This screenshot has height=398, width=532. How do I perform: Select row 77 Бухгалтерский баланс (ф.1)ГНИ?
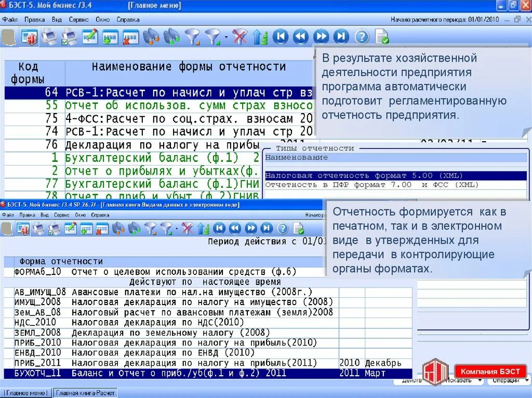pyautogui.click(x=132, y=184)
